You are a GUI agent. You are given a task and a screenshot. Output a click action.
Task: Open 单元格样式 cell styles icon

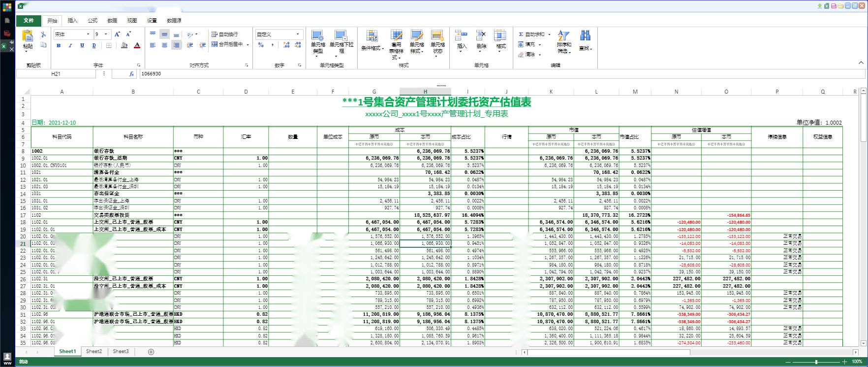coord(417,35)
